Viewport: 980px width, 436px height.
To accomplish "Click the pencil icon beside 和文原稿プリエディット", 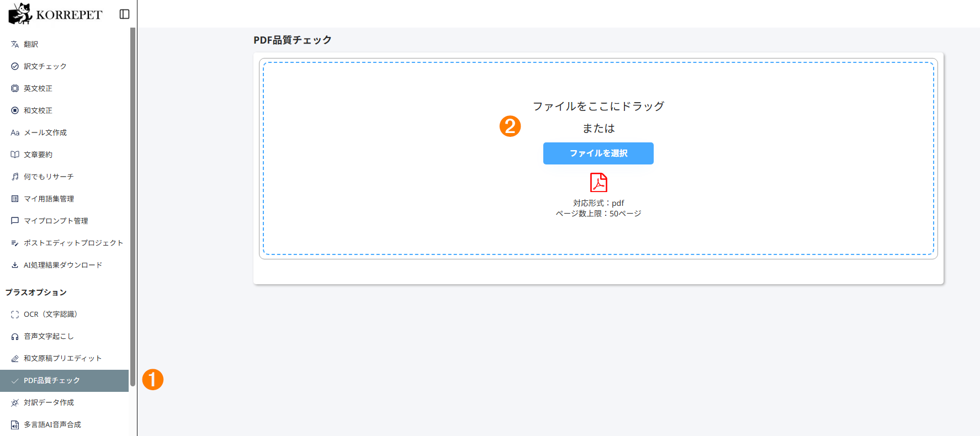I will (15, 359).
